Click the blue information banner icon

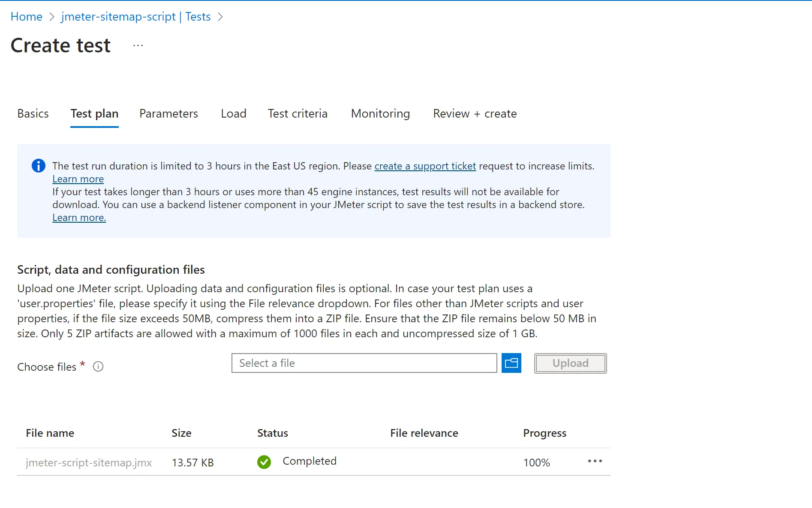point(39,166)
